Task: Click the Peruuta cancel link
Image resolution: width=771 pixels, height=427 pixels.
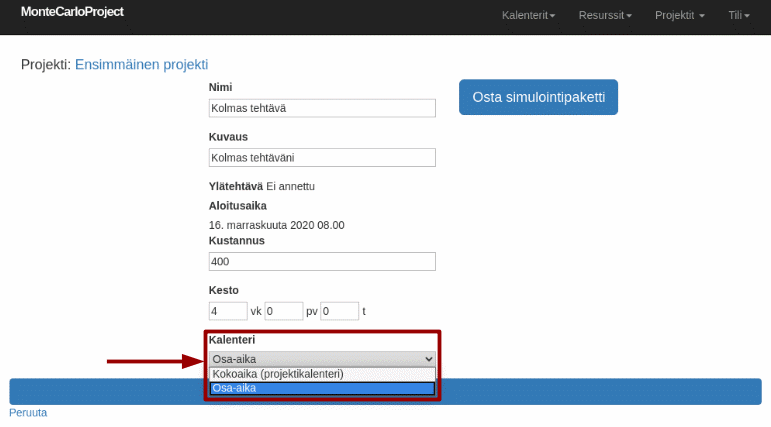Action: coord(28,412)
